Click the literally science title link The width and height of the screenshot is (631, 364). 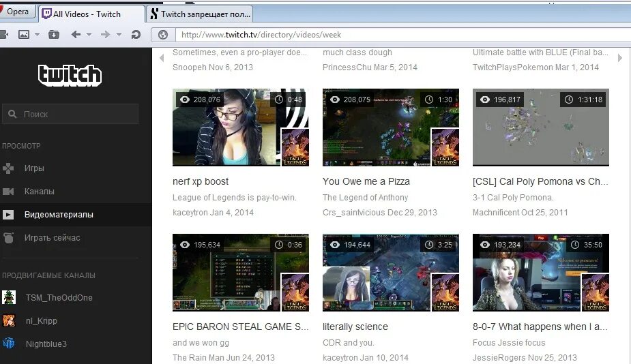[x=355, y=327]
